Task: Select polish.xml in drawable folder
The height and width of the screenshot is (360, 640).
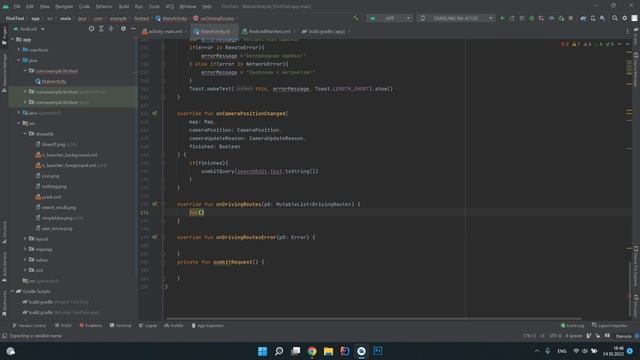Action: pos(48,197)
